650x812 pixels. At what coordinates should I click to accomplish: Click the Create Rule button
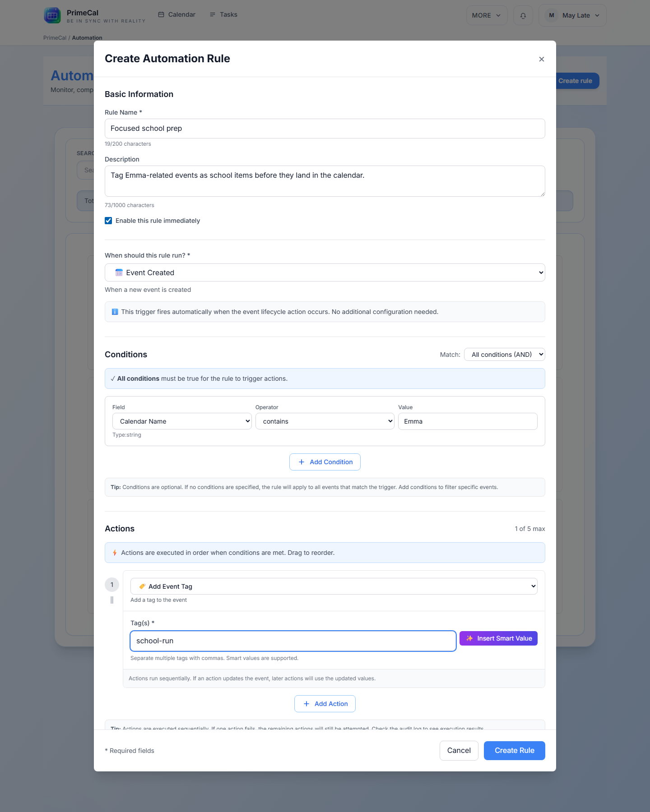pos(514,750)
